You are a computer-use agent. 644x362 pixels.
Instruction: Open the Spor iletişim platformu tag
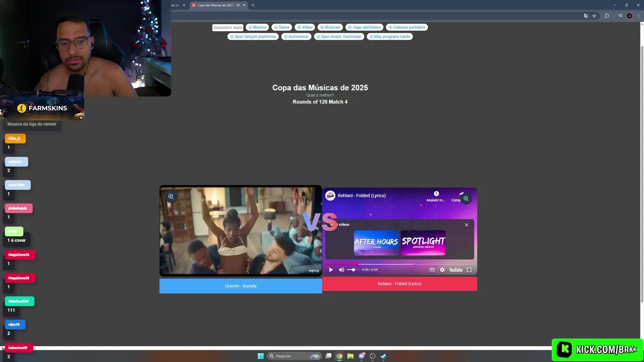click(x=253, y=37)
